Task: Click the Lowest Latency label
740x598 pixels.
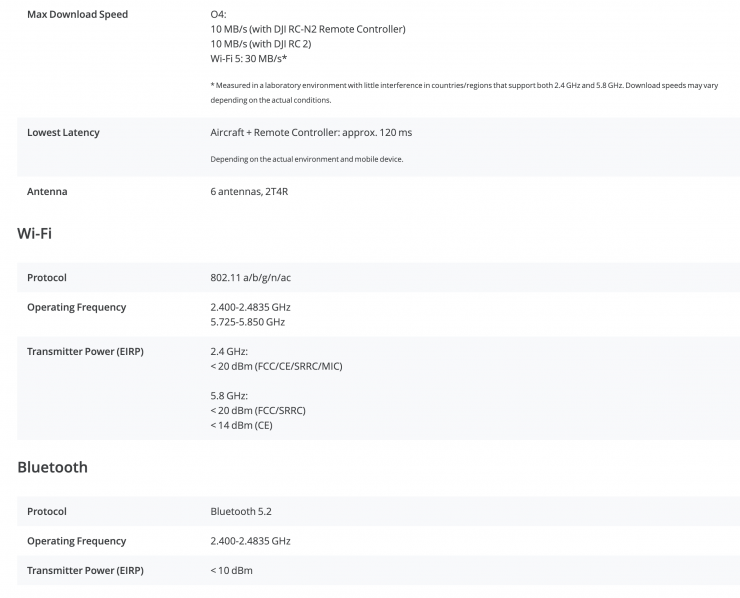Action: [63, 132]
